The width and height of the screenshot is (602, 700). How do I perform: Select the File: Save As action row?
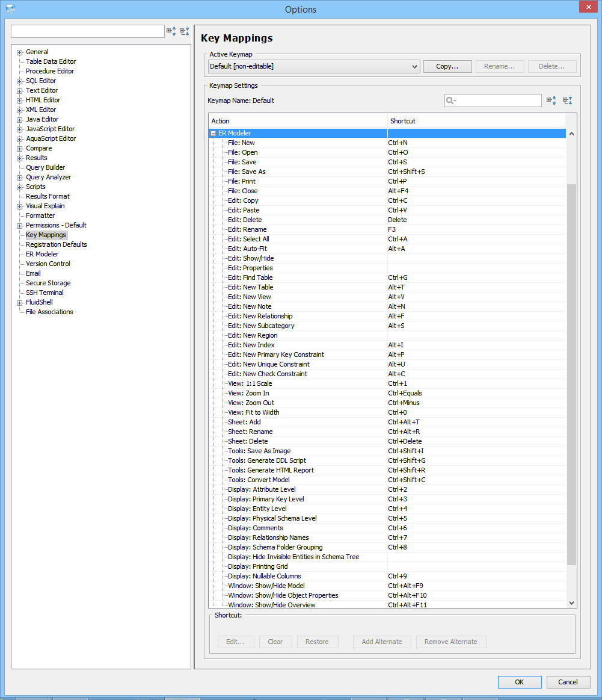click(x=387, y=172)
